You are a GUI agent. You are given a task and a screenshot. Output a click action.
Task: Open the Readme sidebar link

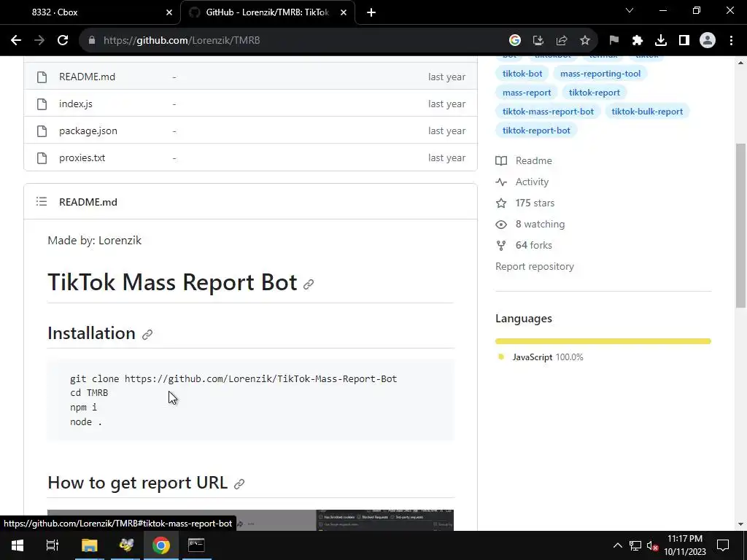point(524,161)
